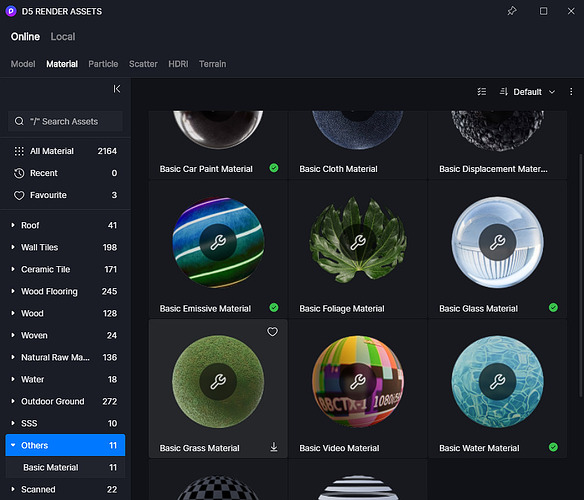Click green checkmark on Basic Car Paint Material
Screen dimensions: 584x500
pos(274,168)
